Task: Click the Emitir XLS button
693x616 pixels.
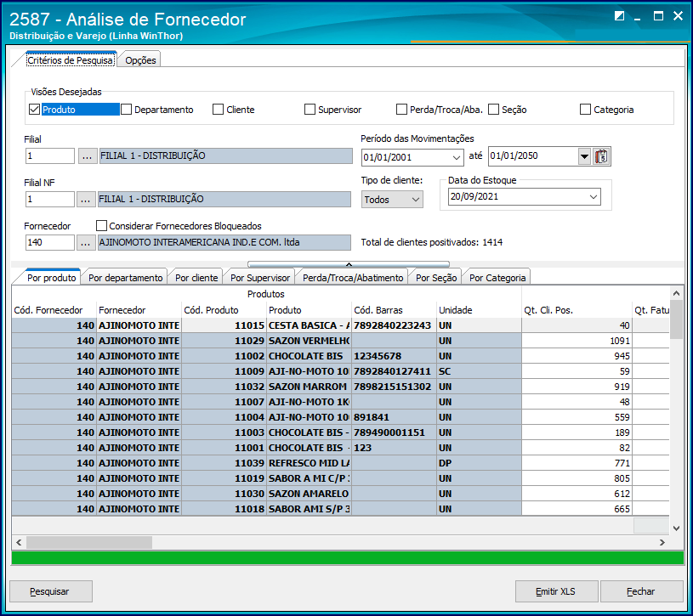Action: [556, 591]
